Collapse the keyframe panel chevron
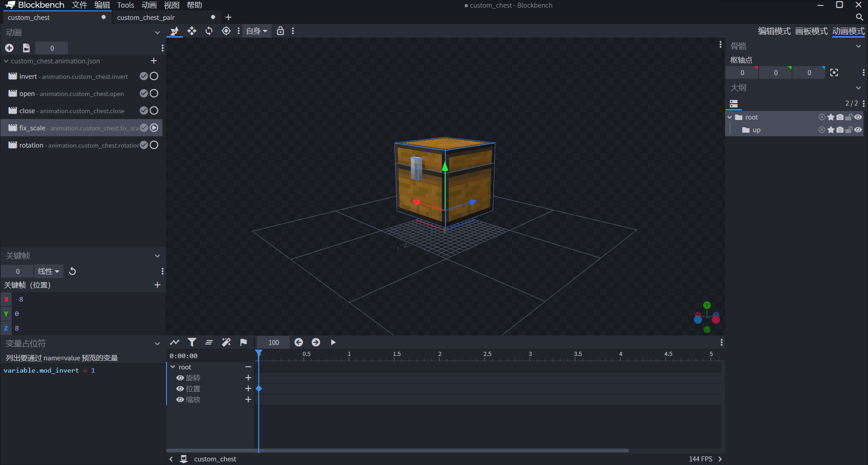The height and width of the screenshot is (465, 868). [x=157, y=256]
